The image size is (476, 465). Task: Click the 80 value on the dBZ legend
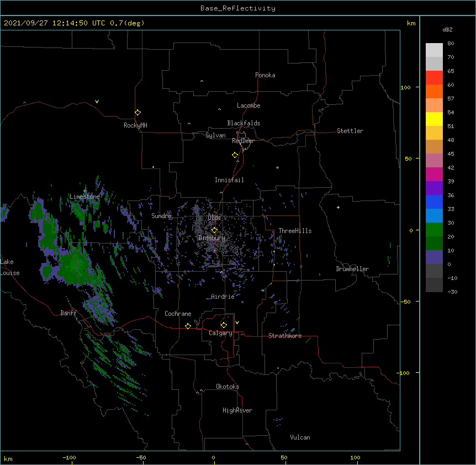pyautogui.click(x=451, y=44)
